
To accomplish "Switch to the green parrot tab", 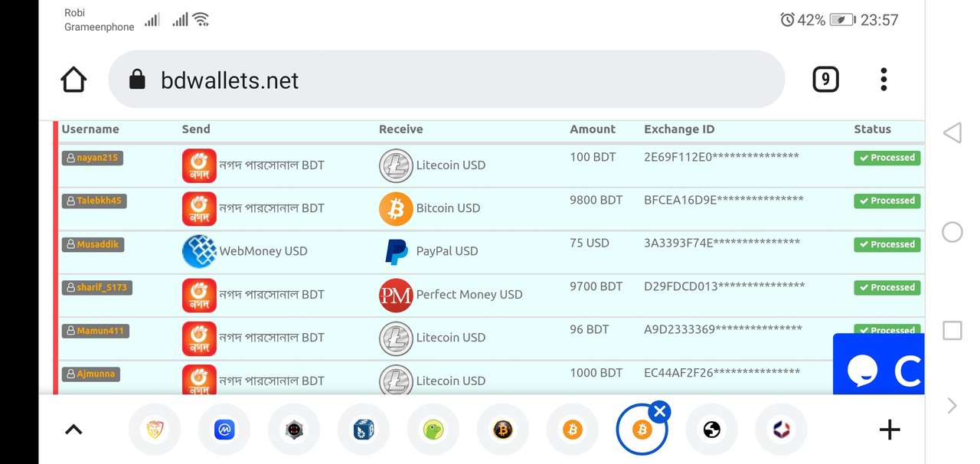I will click(x=433, y=430).
